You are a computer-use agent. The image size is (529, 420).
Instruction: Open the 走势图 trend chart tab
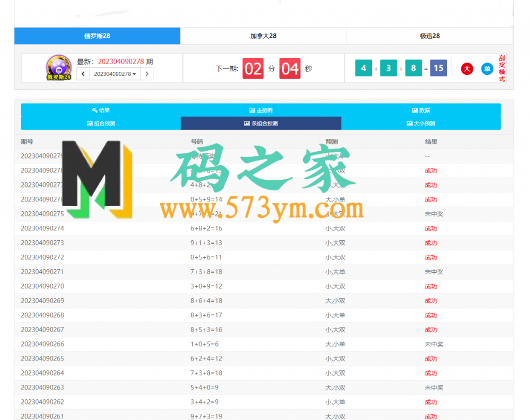(x=261, y=111)
